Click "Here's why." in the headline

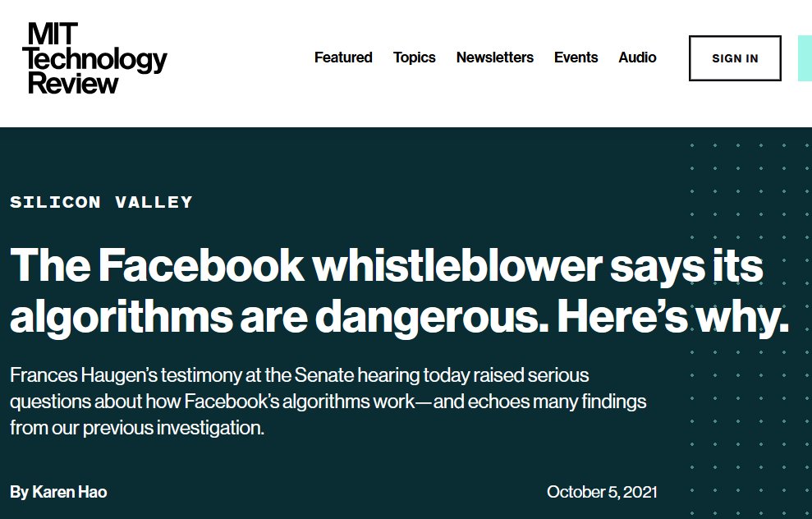pyautogui.click(x=672, y=316)
